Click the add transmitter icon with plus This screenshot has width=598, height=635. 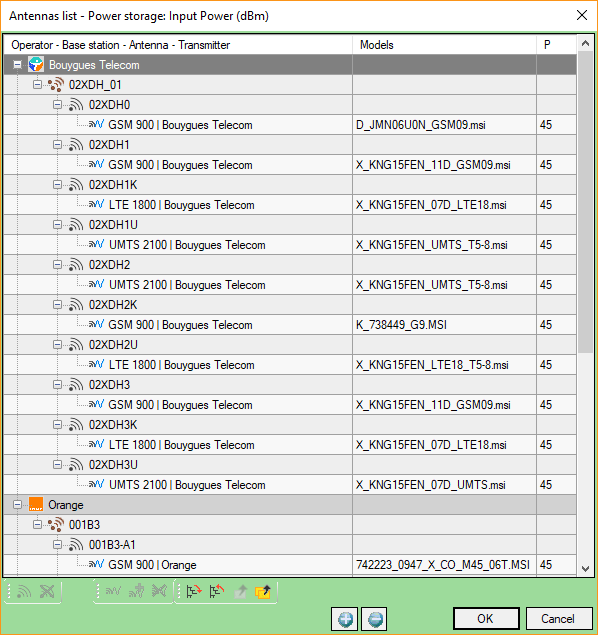click(136, 592)
